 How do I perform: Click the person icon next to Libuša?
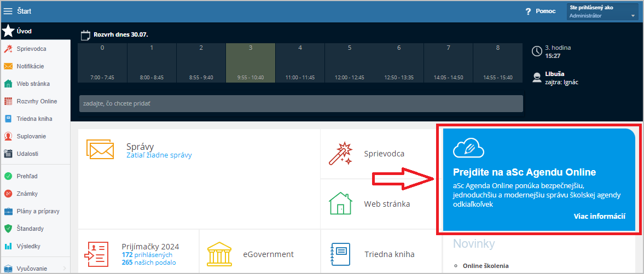click(x=536, y=78)
